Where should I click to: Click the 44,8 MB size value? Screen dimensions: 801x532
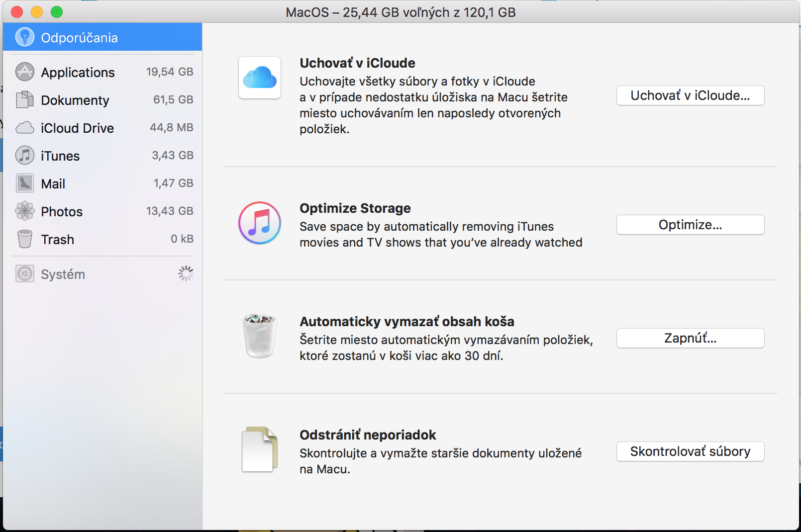click(172, 127)
